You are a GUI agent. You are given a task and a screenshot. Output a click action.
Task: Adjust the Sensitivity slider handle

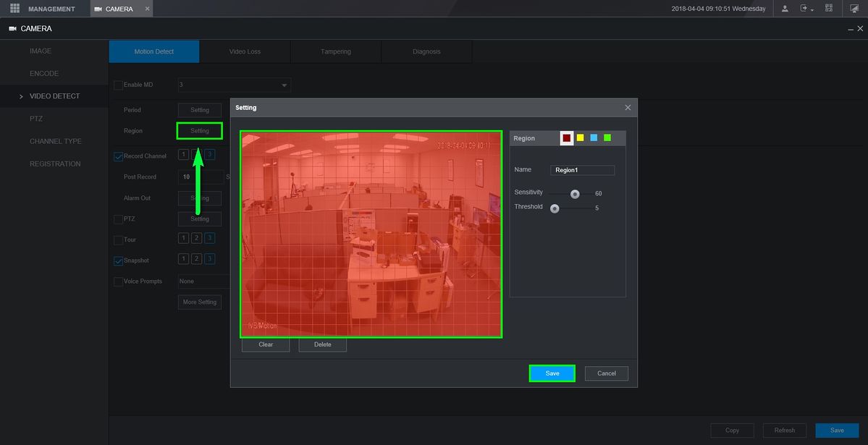pos(575,194)
